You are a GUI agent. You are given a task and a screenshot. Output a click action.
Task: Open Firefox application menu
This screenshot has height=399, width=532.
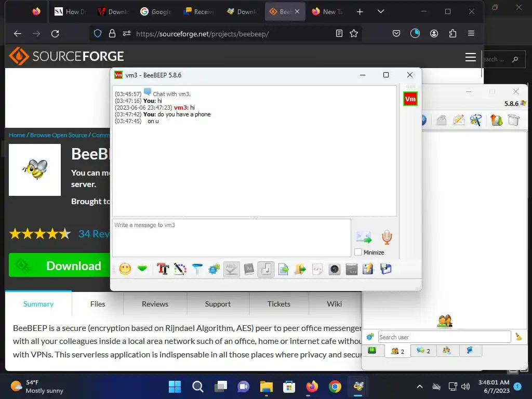point(471,33)
